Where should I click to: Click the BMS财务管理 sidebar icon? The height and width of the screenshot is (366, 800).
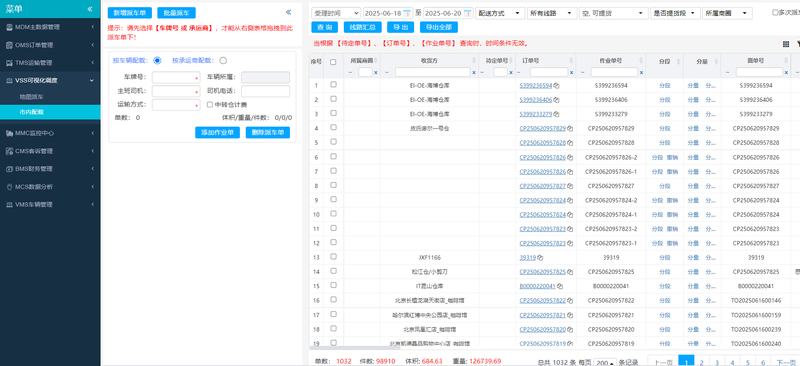[9, 168]
